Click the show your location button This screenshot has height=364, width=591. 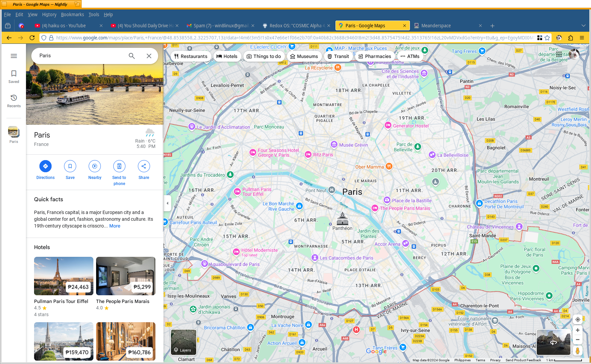pos(578,320)
